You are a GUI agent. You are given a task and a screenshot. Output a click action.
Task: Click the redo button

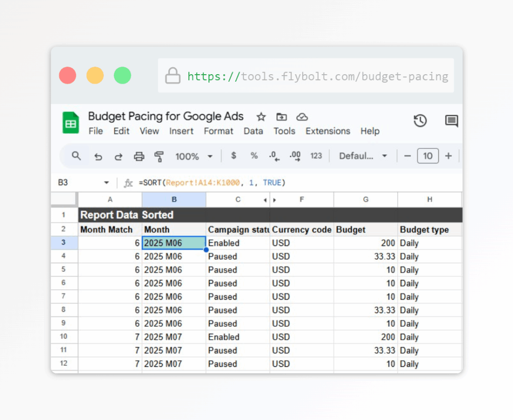point(119,156)
